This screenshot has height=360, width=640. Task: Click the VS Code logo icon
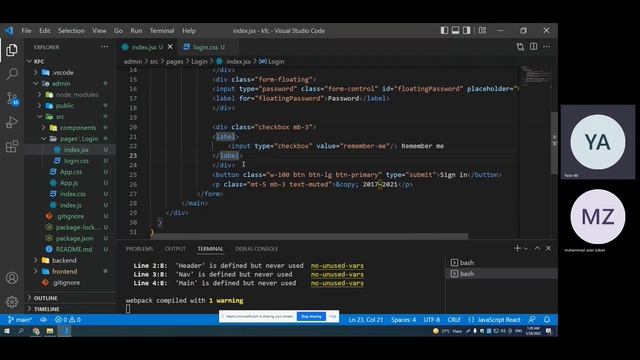(x=9, y=31)
